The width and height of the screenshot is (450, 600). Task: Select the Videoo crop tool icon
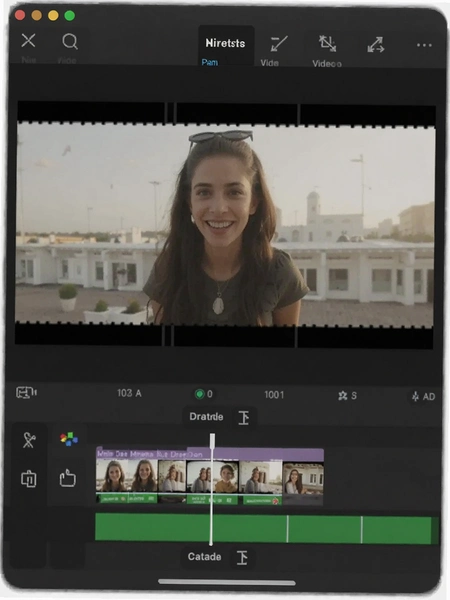pyautogui.click(x=328, y=44)
